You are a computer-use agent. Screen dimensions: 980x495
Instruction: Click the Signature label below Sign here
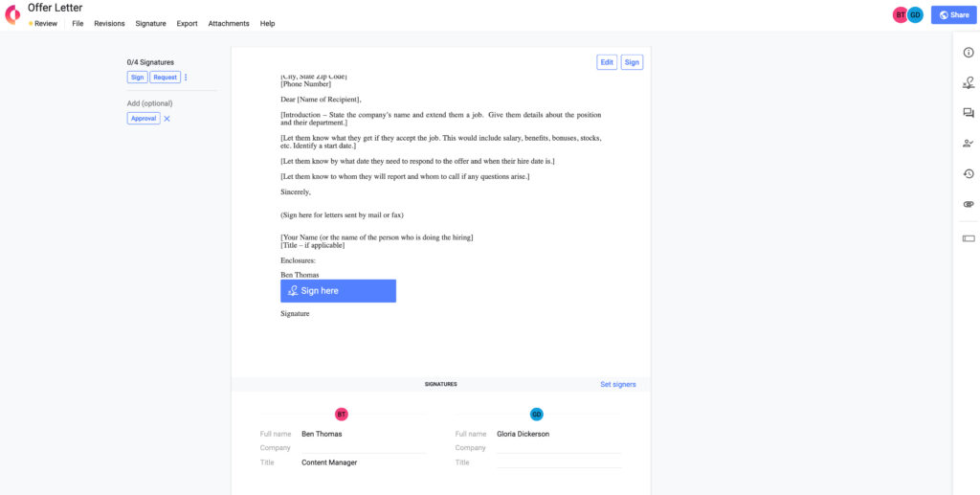coord(295,314)
